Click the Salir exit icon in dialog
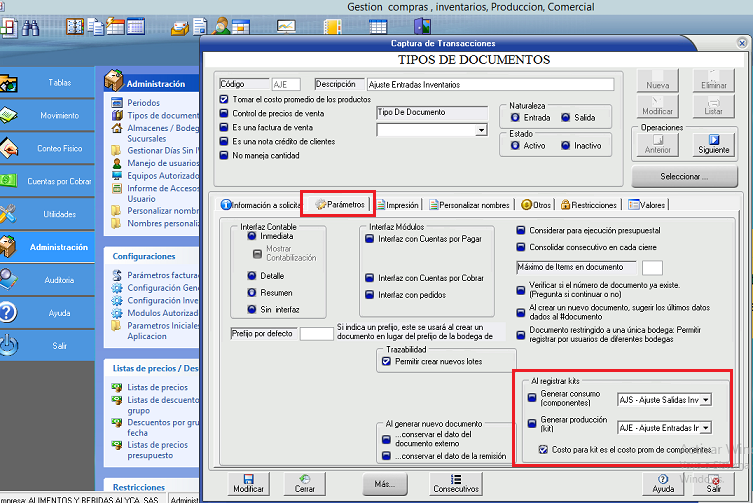This screenshot has height=503, width=753. [x=713, y=484]
